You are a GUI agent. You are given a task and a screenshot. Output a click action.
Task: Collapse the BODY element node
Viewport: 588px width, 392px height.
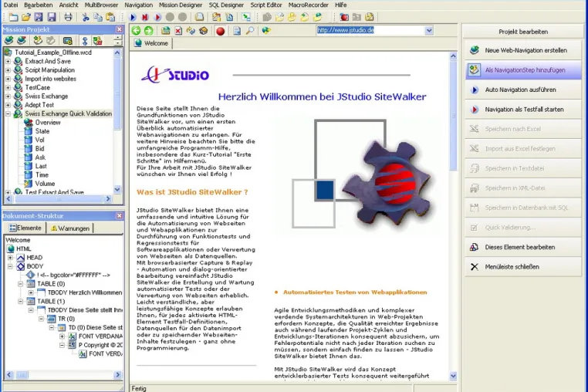(x=10, y=266)
